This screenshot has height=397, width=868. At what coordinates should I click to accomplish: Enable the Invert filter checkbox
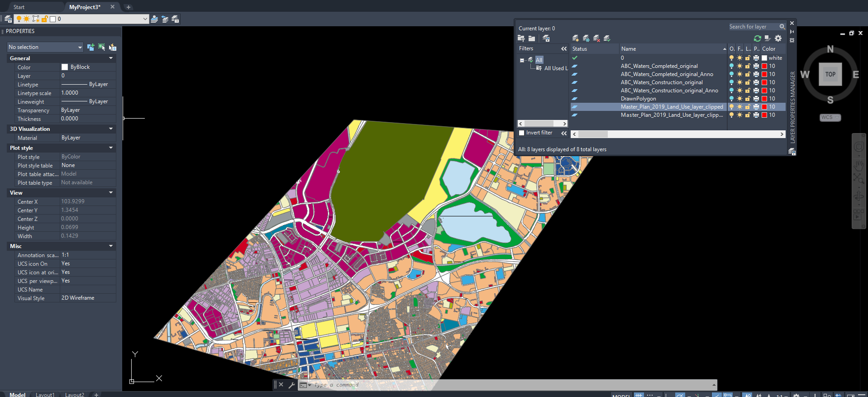pyautogui.click(x=522, y=133)
